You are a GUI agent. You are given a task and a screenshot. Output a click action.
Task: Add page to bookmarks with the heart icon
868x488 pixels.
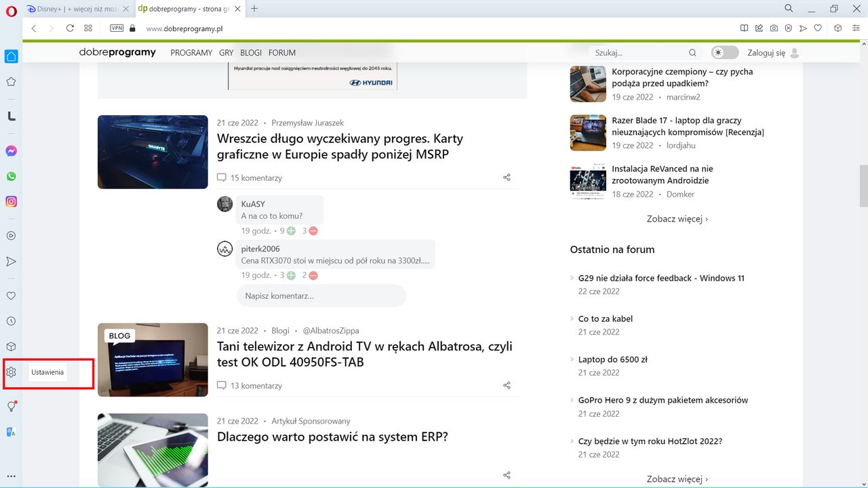818,28
